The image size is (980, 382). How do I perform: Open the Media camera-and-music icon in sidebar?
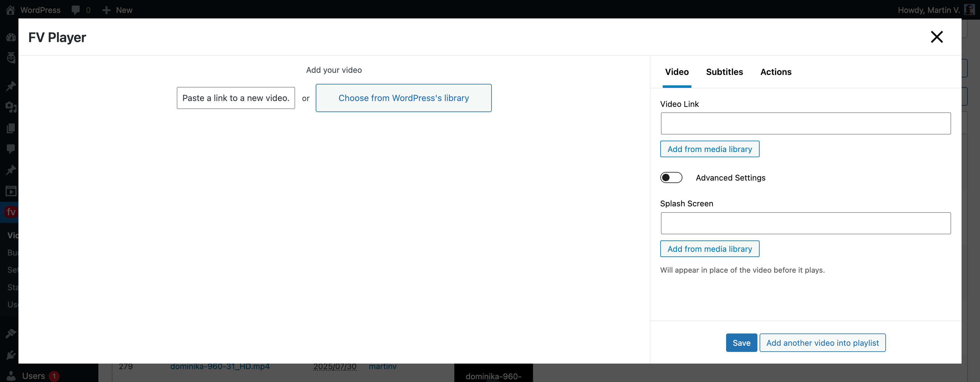point(11,107)
